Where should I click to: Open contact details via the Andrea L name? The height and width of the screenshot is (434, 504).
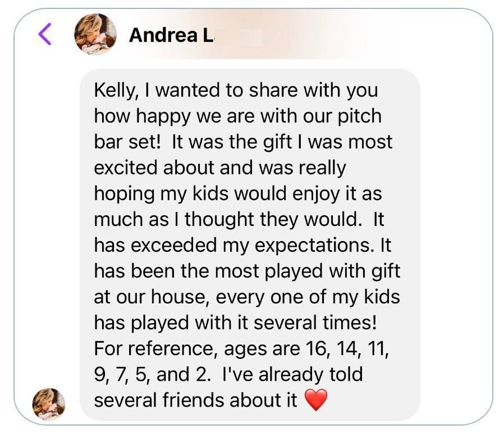(171, 36)
